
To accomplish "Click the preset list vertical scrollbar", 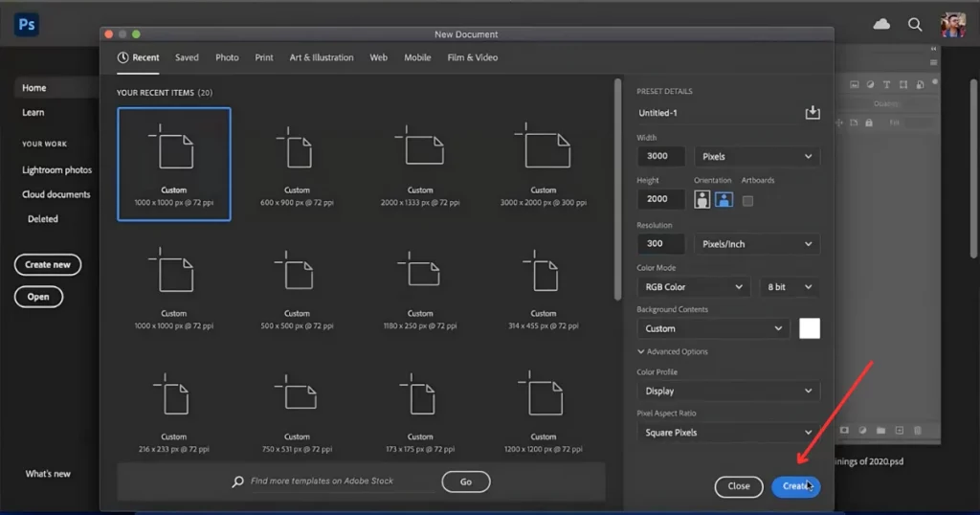I will tap(617, 190).
